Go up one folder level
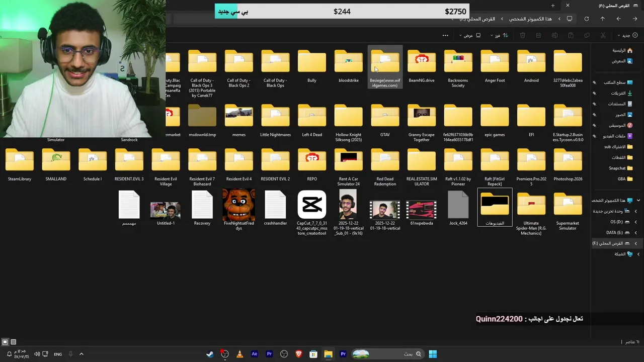 pyautogui.click(x=602, y=19)
